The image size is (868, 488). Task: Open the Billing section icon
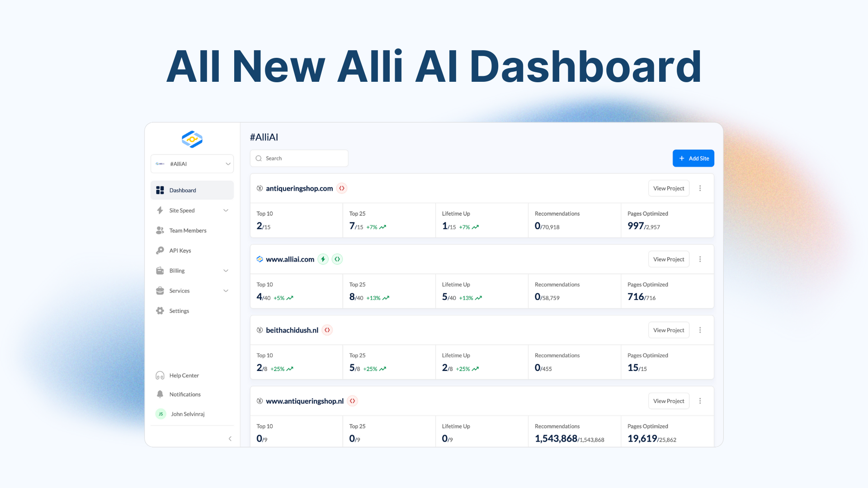click(160, 270)
